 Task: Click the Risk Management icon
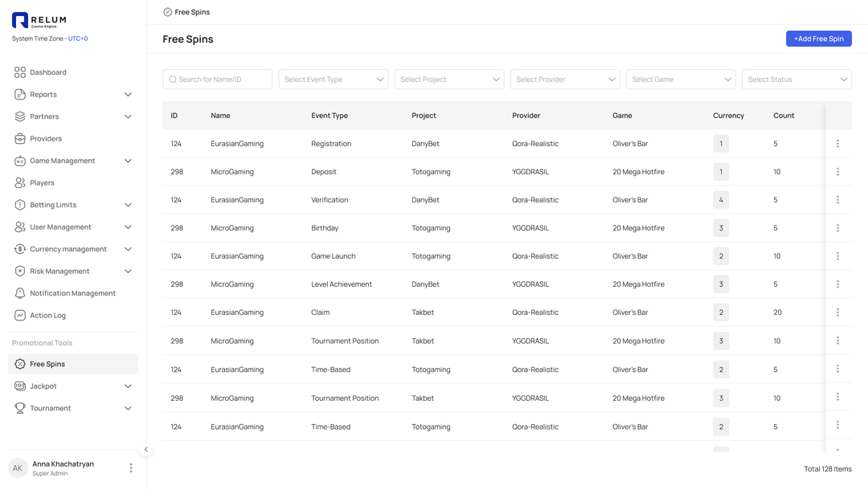(20, 272)
